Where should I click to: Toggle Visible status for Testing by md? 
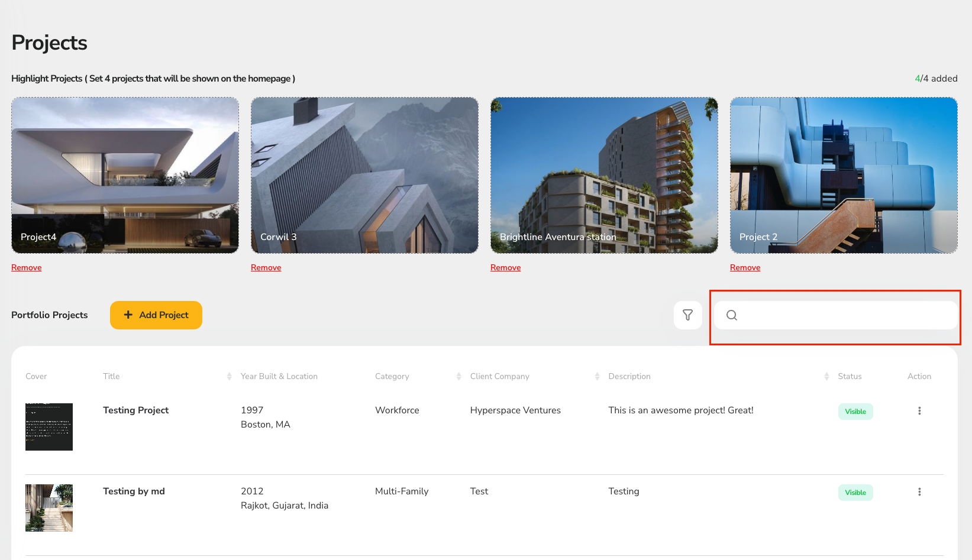[x=855, y=493]
